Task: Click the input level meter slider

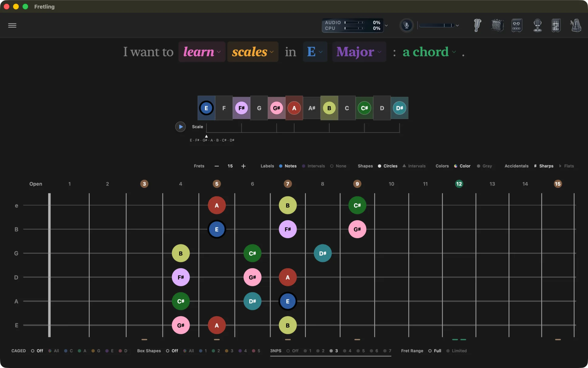Action: [437, 26]
